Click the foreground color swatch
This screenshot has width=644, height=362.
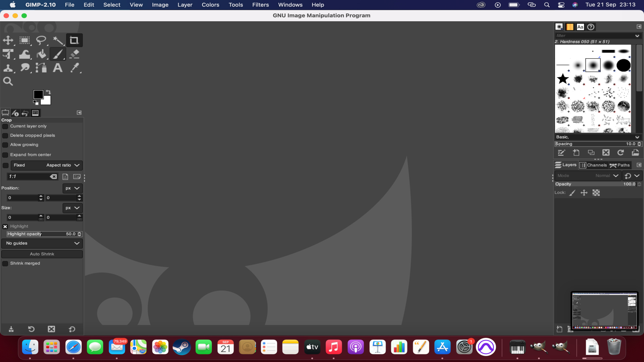39,94
